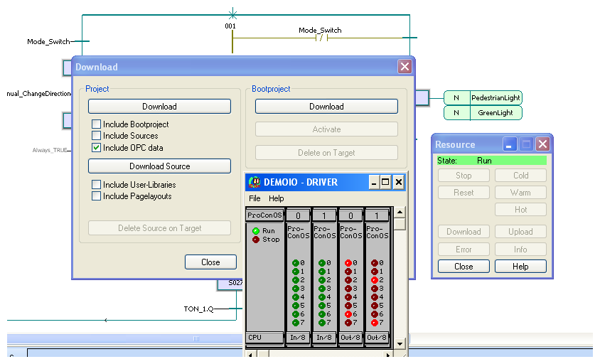
Task: Click the green Run LED on the CPU module
Action: tap(256, 231)
